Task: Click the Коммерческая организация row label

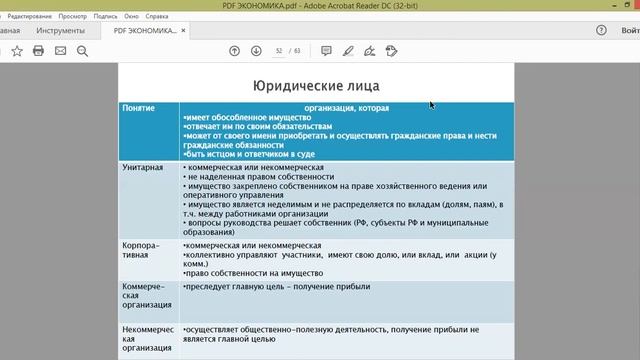Action: pos(147,296)
